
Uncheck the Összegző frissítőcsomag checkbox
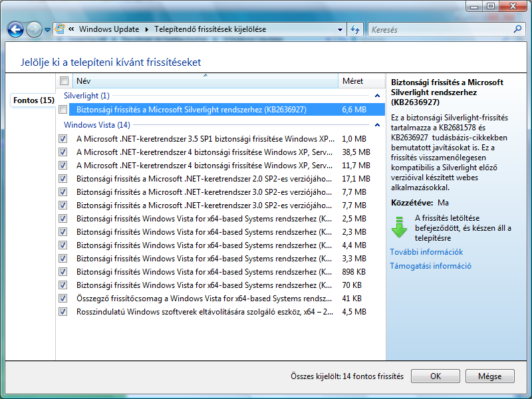(x=63, y=298)
